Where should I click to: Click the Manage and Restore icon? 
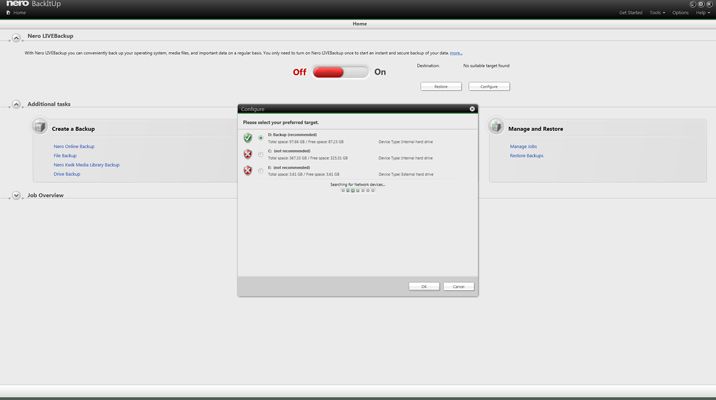496,126
